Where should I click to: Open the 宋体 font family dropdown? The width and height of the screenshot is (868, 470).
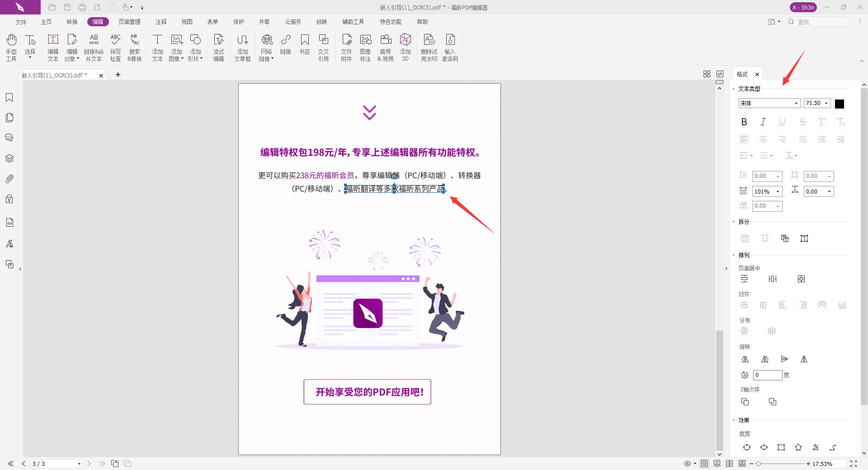[x=796, y=103]
